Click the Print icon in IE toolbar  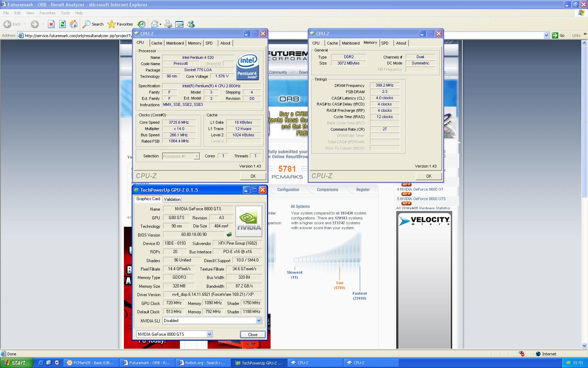(168, 24)
